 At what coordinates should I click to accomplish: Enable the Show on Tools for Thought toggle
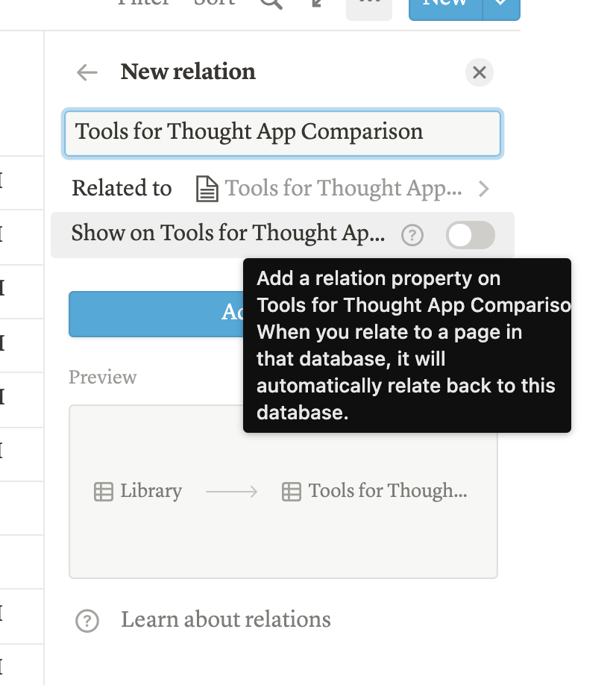point(471,235)
